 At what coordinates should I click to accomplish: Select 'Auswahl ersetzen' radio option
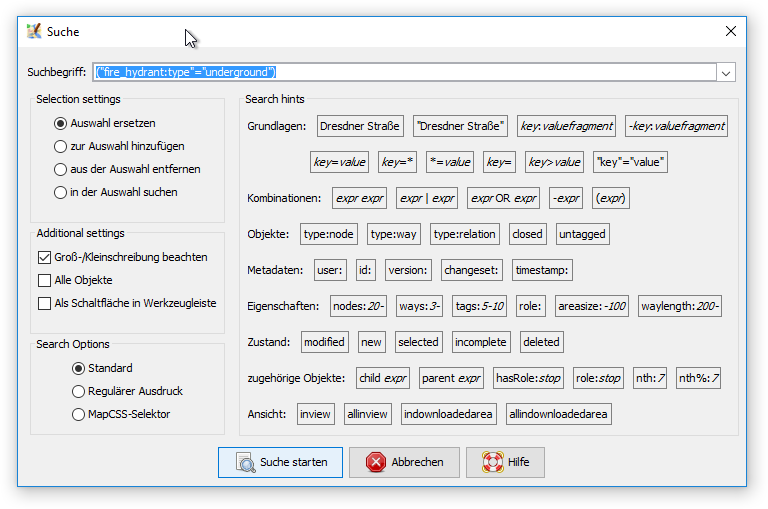pyautogui.click(x=61, y=123)
